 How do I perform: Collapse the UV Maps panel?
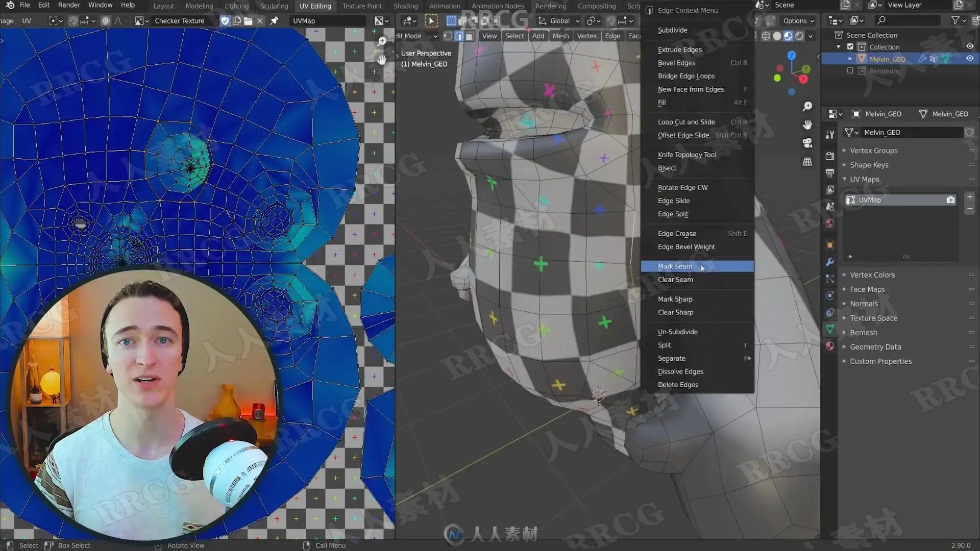click(x=864, y=179)
